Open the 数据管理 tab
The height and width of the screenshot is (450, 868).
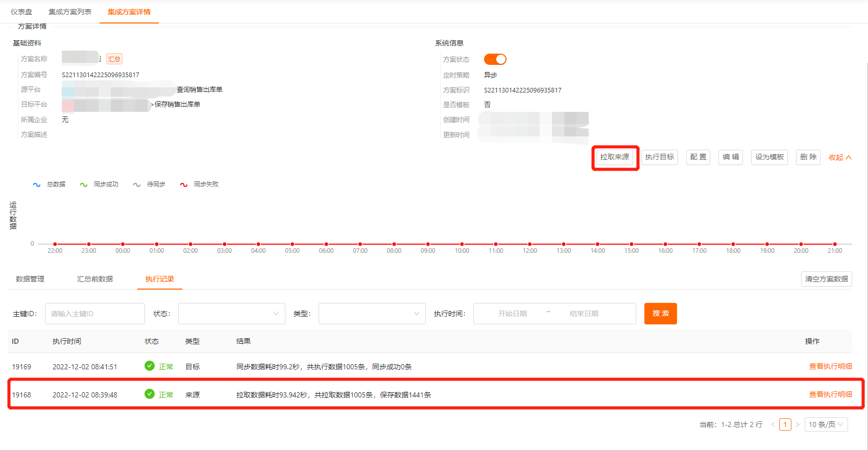point(30,279)
